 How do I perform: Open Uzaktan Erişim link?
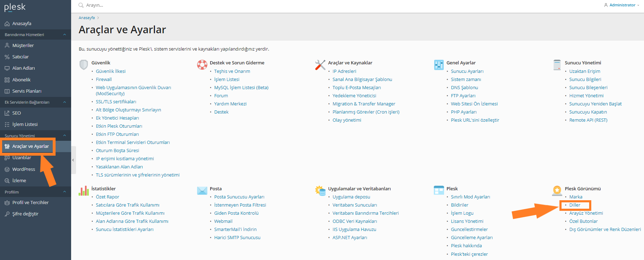[585, 71]
